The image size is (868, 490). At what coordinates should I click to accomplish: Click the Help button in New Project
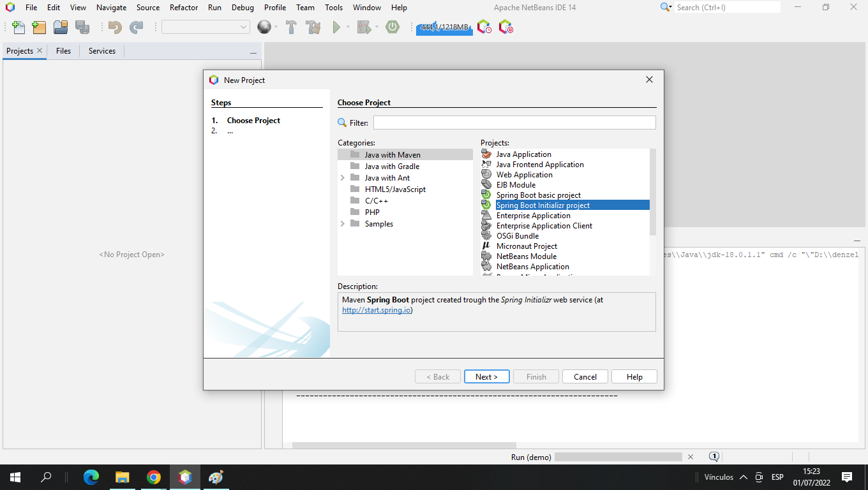634,376
